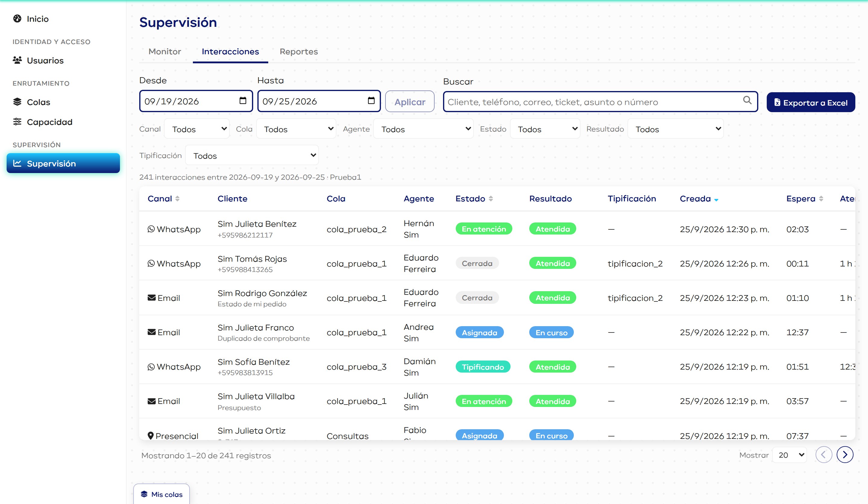Click phone number +595986212117

(x=245, y=235)
